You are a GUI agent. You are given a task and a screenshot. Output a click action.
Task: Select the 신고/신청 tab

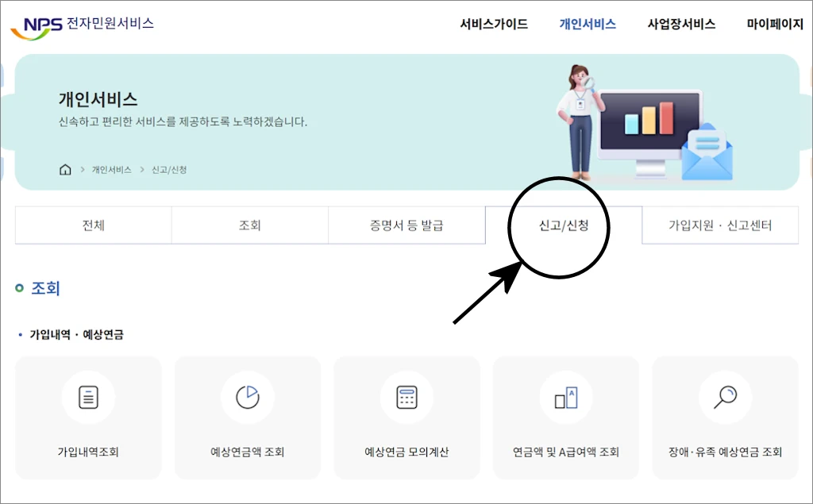[x=564, y=225]
